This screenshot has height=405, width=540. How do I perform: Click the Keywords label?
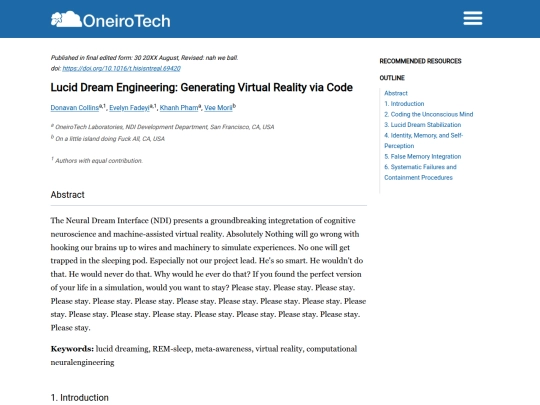click(x=72, y=349)
